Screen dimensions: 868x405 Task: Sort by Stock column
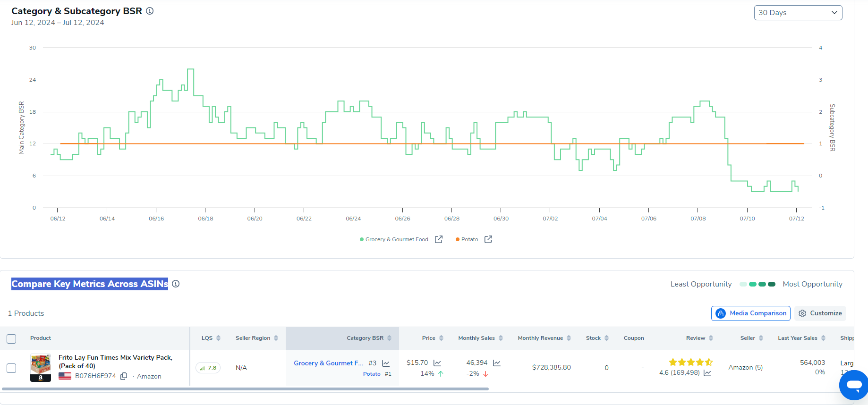(x=606, y=338)
